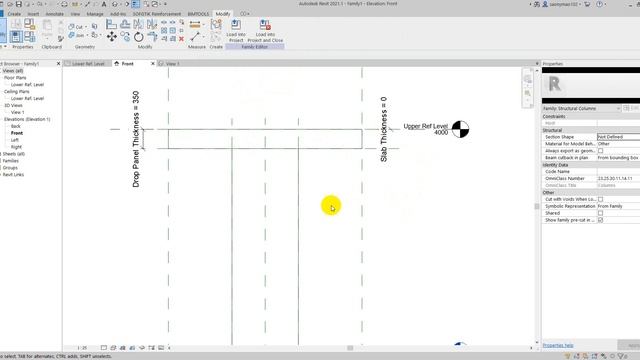Click the Save icon in quick access toolbar
The image size is (640, 360).
[18, 4]
